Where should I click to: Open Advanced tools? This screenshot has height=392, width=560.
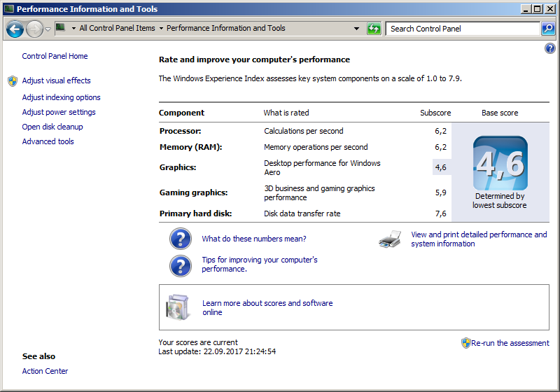click(x=48, y=141)
